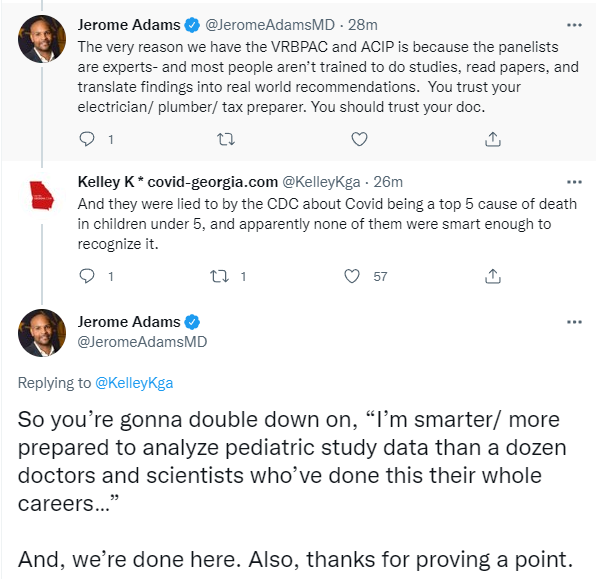View Jerome Adams' avatar on main tweet
This screenshot has height=579, width=596.
42,333
